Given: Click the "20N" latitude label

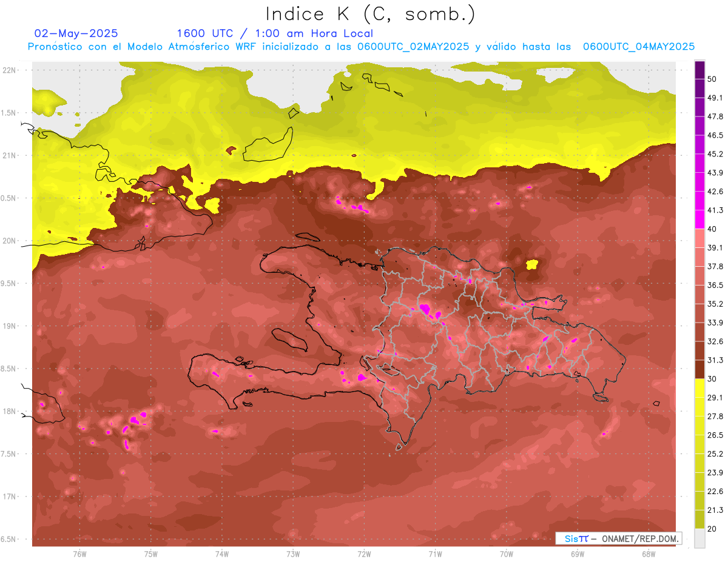Looking at the screenshot, I should click(10, 241).
